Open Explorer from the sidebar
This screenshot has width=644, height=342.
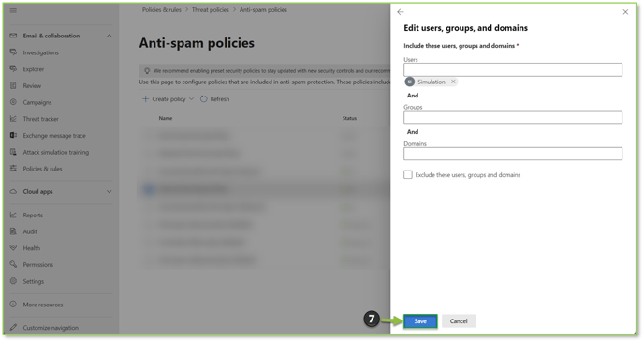34,69
